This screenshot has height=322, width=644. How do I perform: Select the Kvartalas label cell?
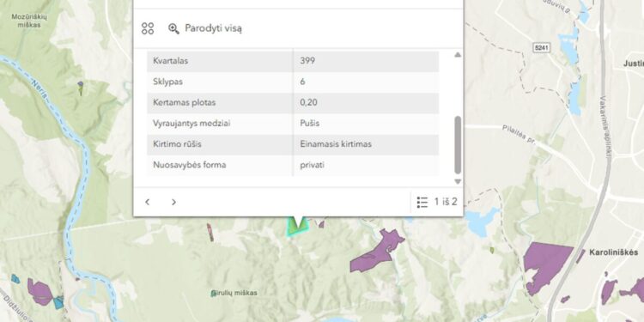point(220,61)
